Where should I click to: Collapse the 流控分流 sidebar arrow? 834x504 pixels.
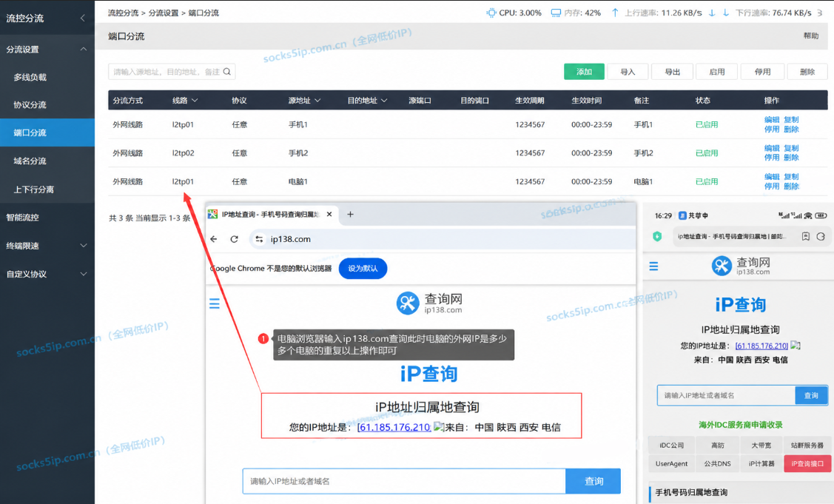pyautogui.click(x=82, y=18)
